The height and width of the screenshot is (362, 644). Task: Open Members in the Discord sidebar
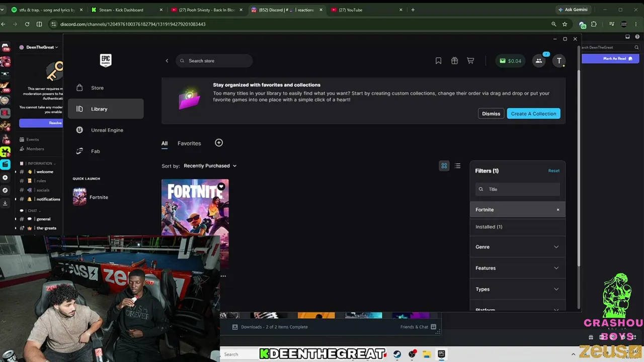tap(32, 149)
